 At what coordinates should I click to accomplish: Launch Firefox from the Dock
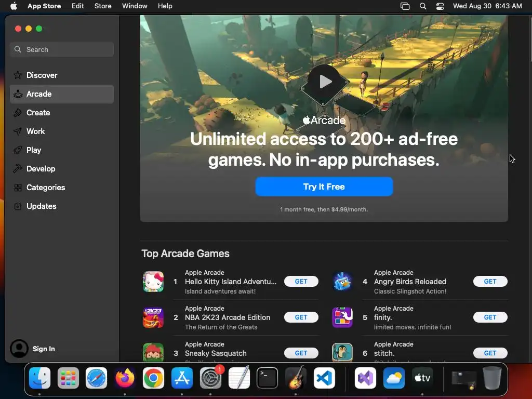[125, 378]
